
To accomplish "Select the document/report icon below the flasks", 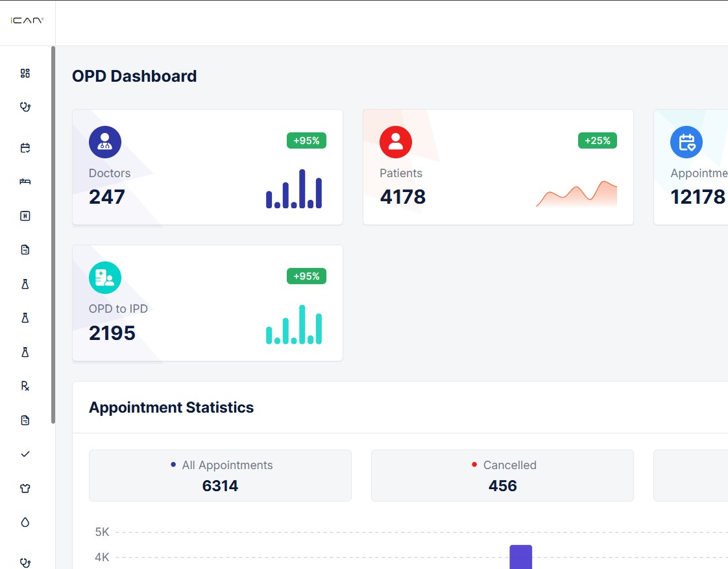I will [25, 420].
